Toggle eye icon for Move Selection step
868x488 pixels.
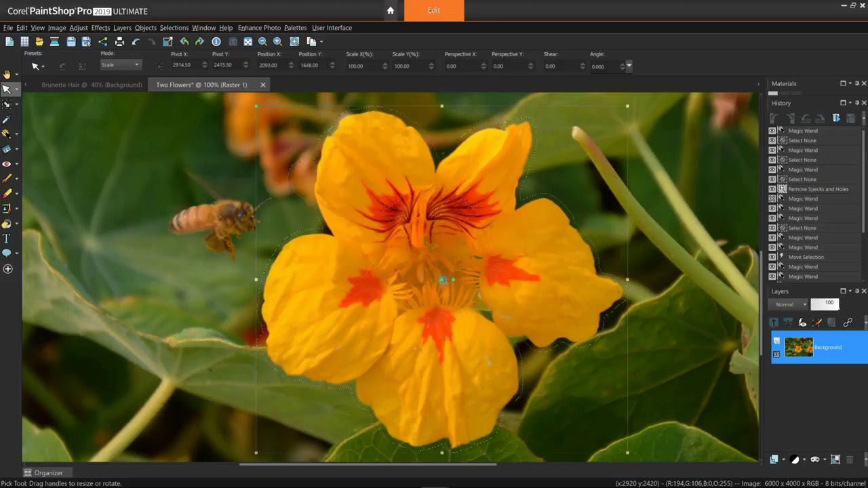[772, 258]
